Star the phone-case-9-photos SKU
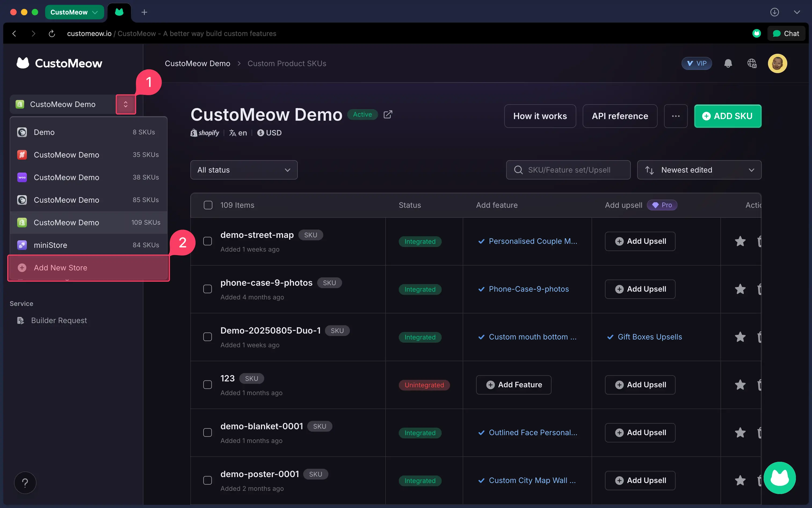 click(x=740, y=289)
